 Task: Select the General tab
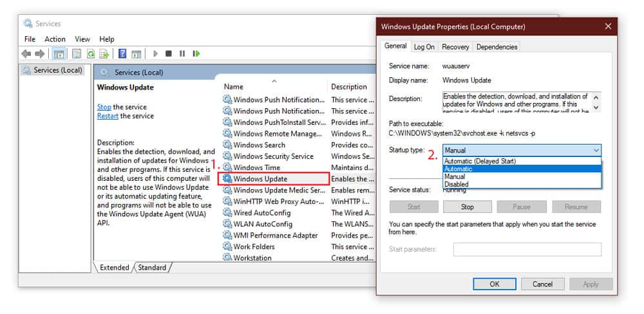point(395,46)
